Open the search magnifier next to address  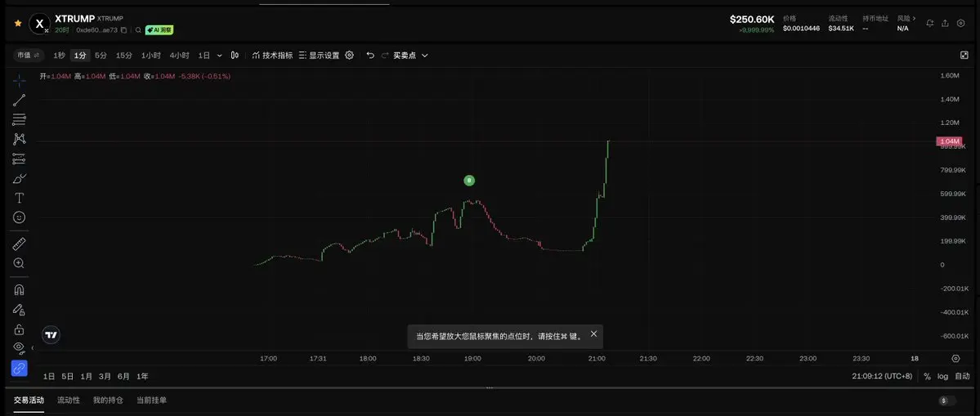click(138, 30)
